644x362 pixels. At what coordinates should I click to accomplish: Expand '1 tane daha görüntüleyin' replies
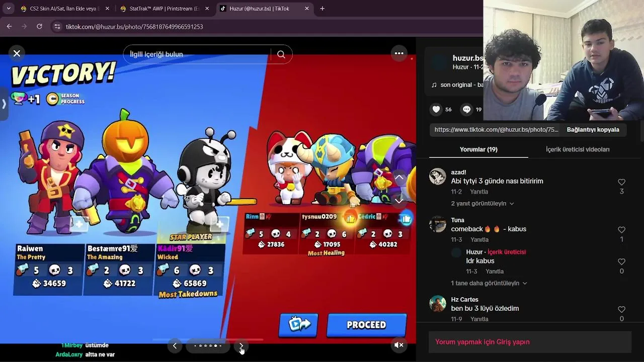(489, 283)
